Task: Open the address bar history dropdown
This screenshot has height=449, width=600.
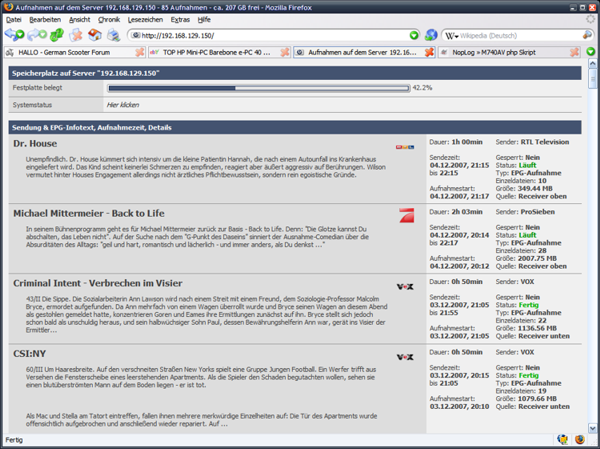Action: [x=414, y=35]
